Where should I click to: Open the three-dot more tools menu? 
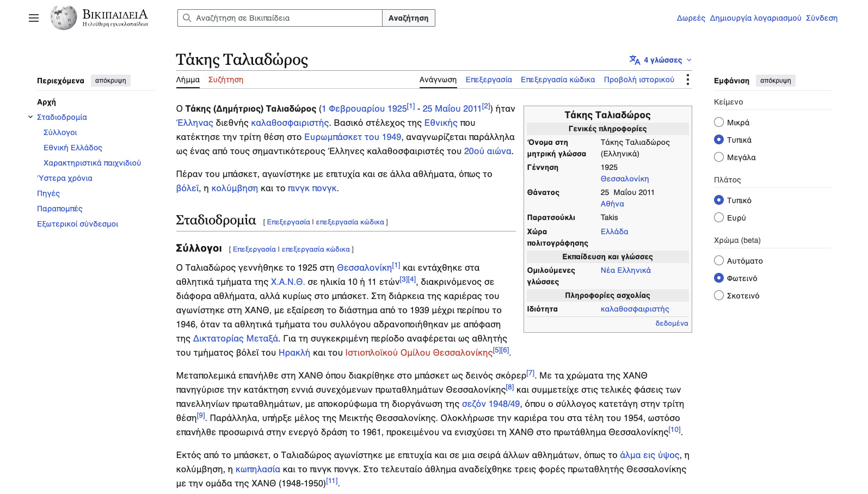(688, 80)
